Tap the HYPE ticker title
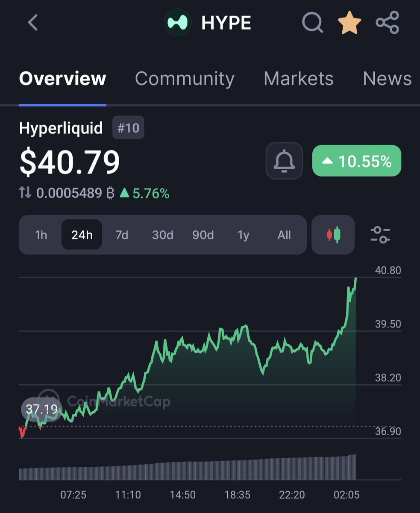The width and height of the screenshot is (420, 513). pyautogui.click(x=226, y=23)
